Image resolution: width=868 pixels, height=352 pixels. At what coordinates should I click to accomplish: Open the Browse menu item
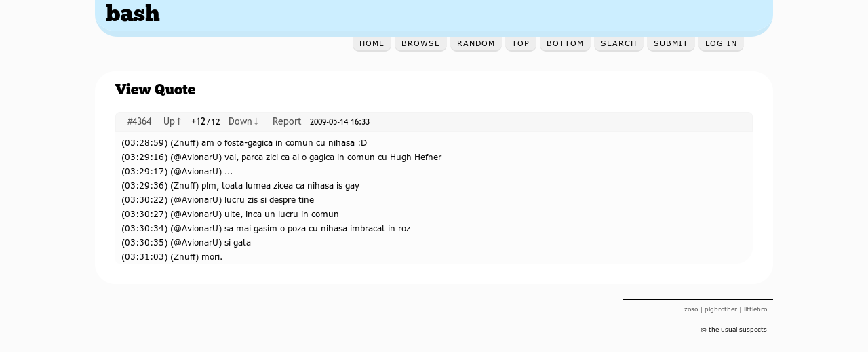click(x=420, y=43)
